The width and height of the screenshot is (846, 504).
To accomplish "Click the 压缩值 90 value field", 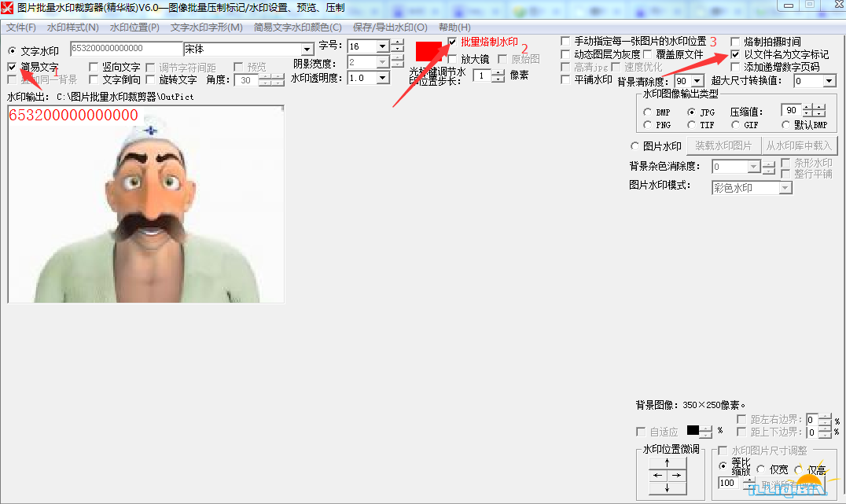I will 791,110.
